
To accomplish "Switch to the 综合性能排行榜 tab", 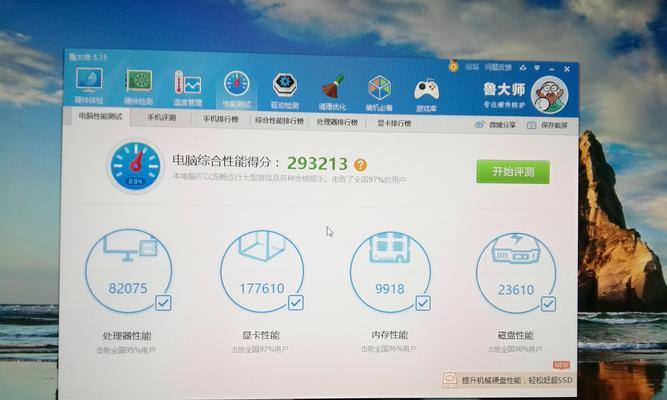I will 279,121.
